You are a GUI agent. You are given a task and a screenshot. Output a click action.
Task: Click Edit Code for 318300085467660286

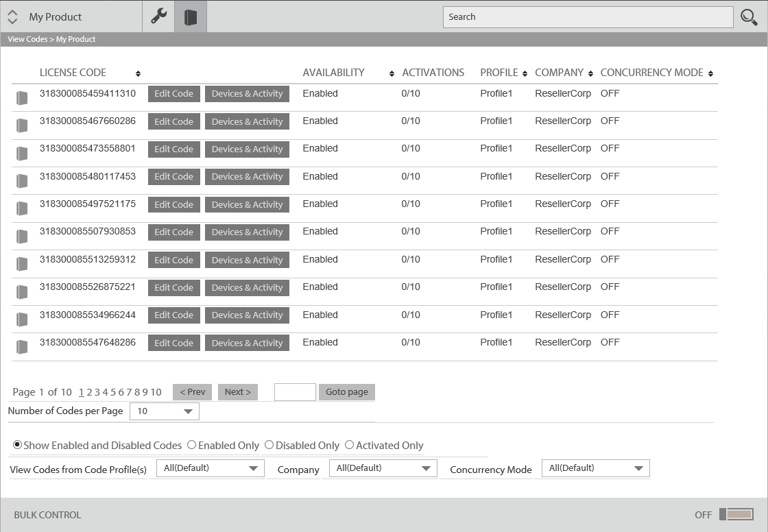tap(173, 121)
